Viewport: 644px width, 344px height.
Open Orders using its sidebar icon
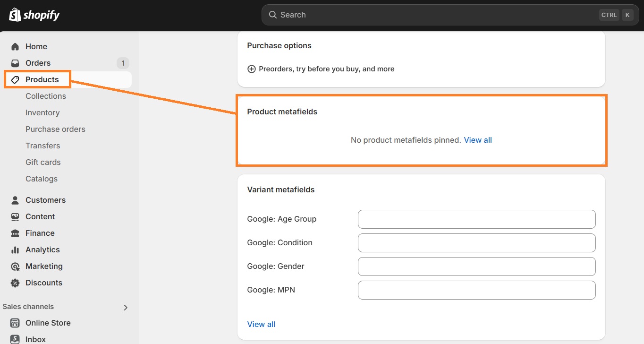tap(16, 63)
